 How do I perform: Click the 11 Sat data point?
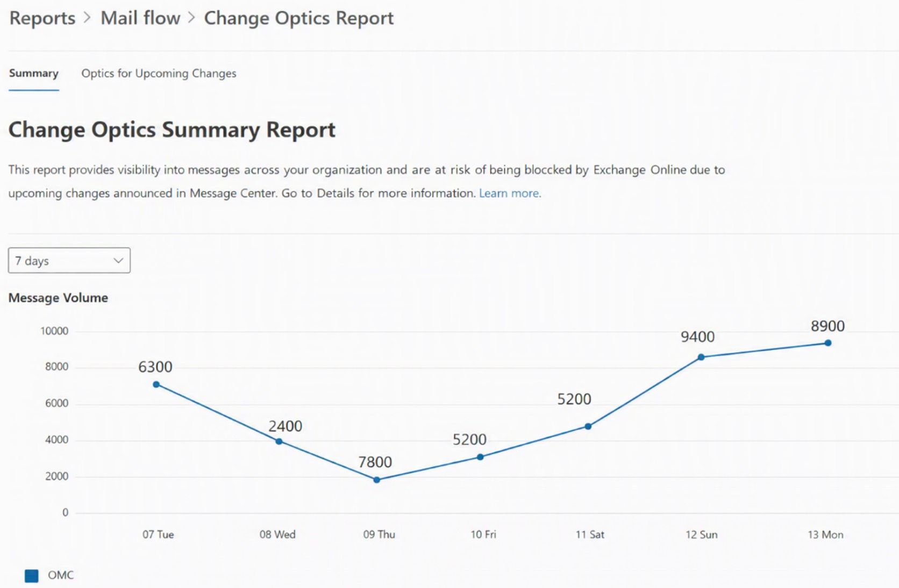pos(588,426)
